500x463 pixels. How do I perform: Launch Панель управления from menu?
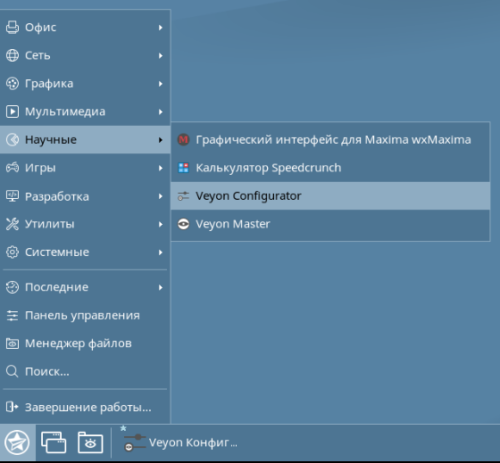[85, 315]
